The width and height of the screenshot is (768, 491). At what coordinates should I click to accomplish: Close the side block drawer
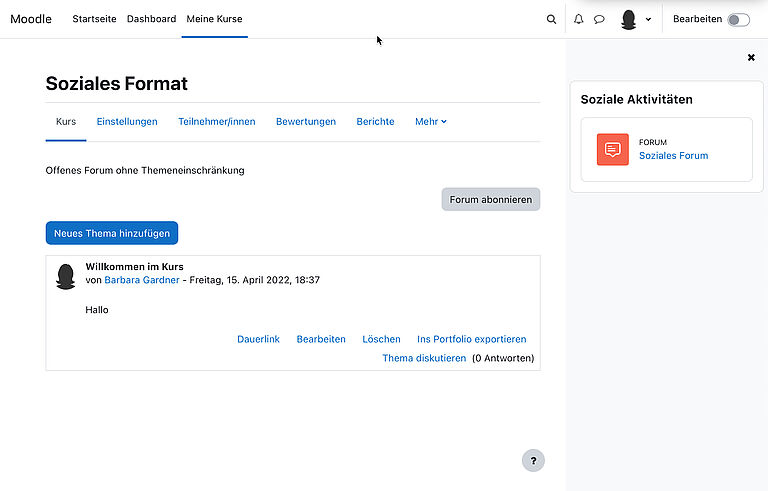coord(751,58)
